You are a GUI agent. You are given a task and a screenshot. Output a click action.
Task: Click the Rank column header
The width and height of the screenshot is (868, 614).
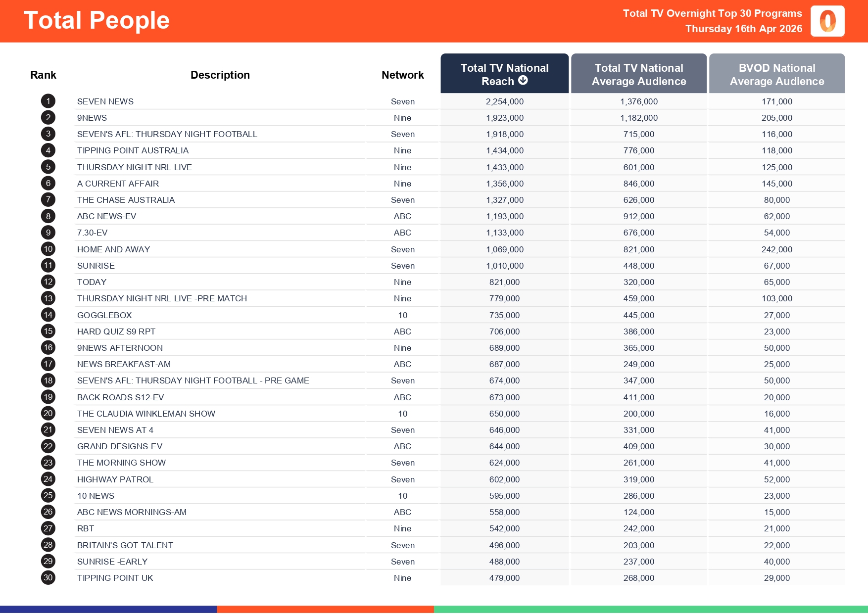[x=43, y=75]
